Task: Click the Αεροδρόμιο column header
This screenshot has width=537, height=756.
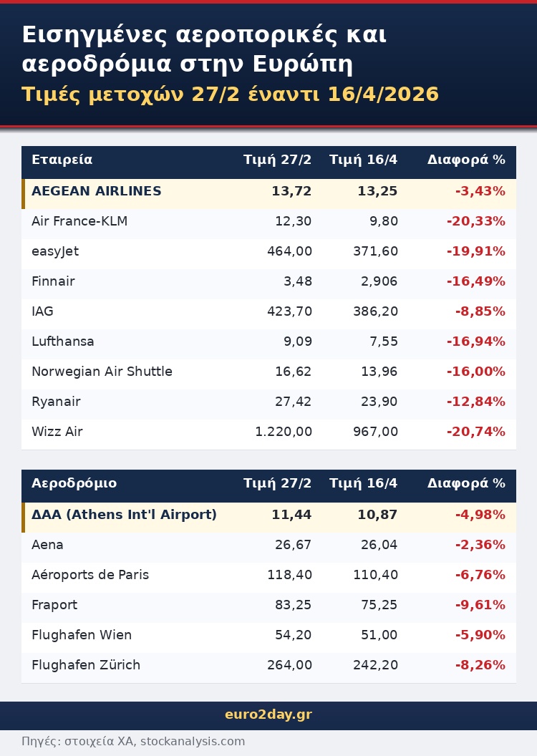Action: point(74,483)
